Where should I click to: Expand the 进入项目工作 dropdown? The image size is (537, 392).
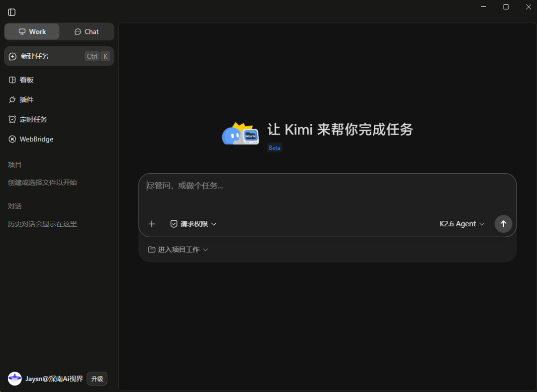[178, 249]
